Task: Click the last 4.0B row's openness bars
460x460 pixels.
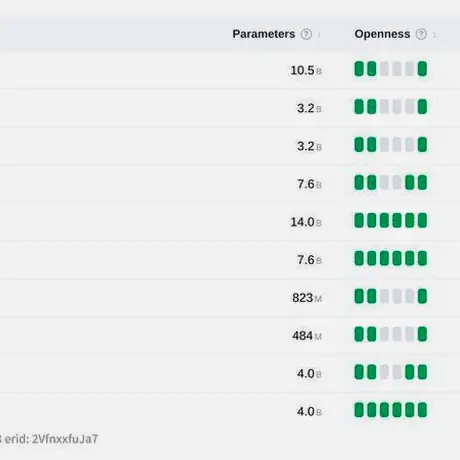Action: (391, 410)
